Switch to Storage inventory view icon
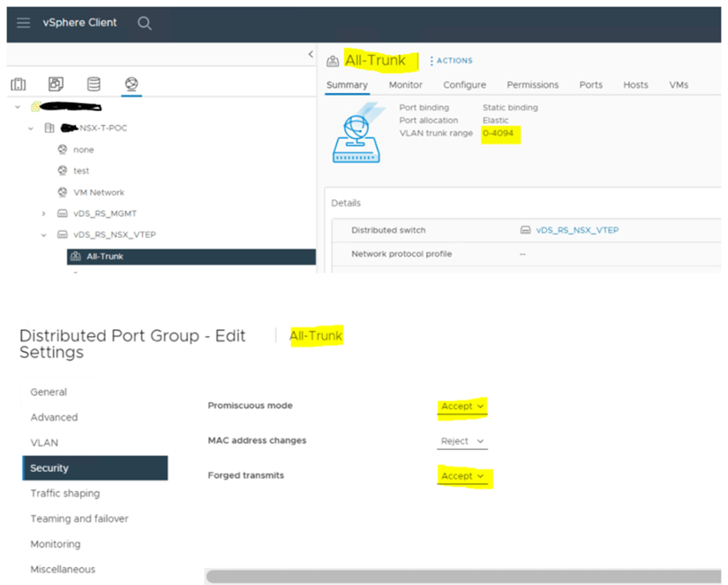This screenshot has height=585, width=728. pos(94,85)
